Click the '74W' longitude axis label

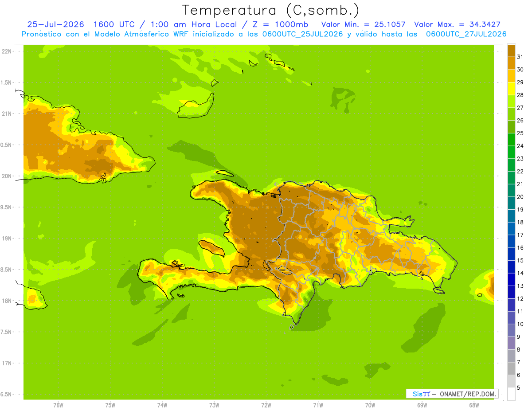pos(162,405)
